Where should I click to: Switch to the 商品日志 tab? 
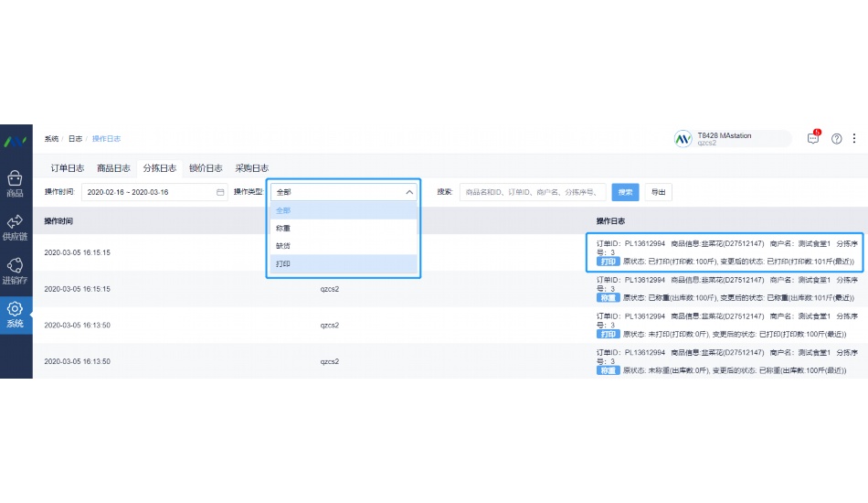(113, 168)
